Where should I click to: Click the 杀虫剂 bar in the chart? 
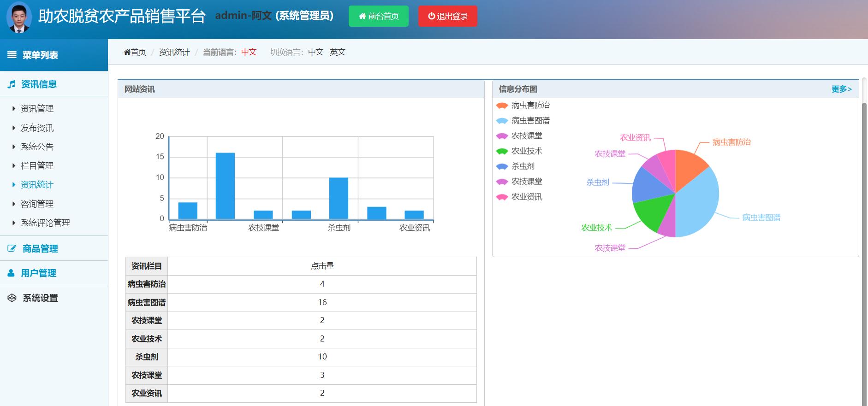coord(339,198)
